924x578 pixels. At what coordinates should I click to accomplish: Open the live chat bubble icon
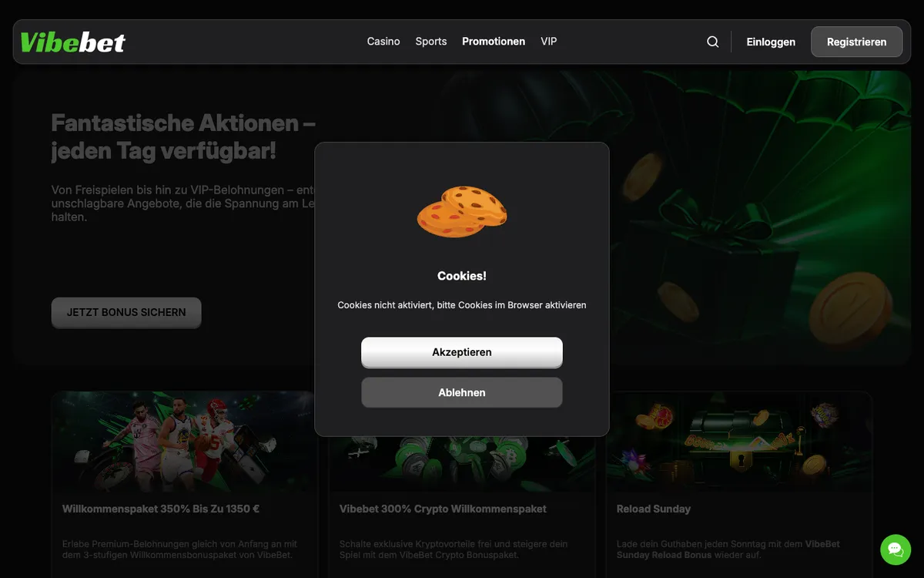coord(896,549)
